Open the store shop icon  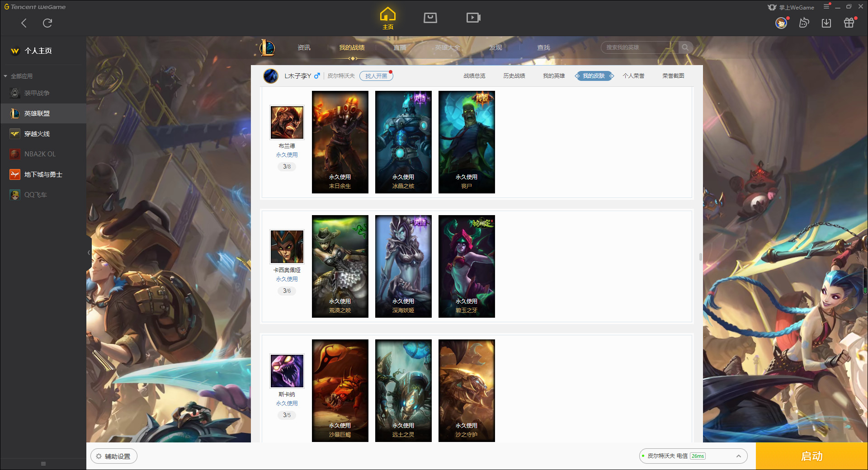coord(430,18)
